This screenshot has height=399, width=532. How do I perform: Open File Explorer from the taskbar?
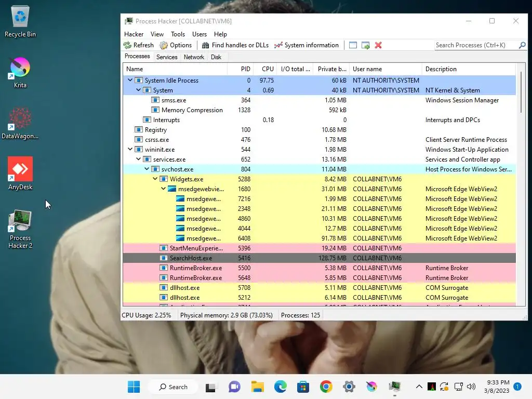pyautogui.click(x=258, y=387)
